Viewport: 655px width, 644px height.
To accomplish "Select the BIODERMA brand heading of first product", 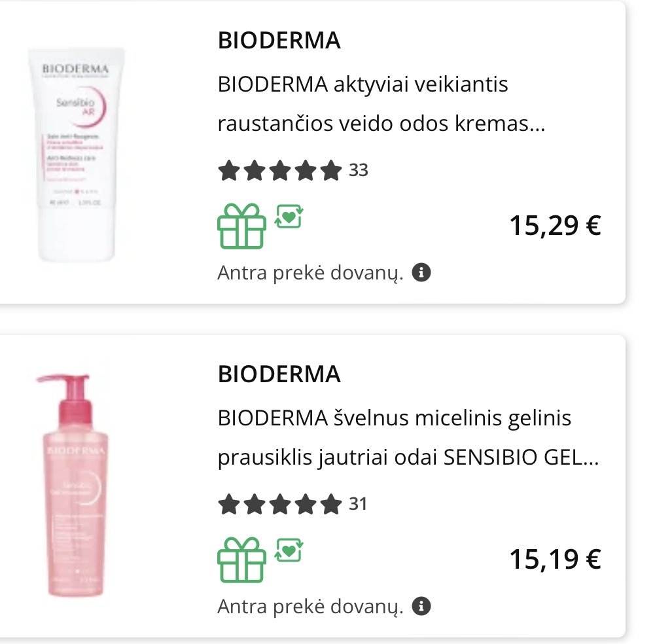I will (x=279, y=41).
